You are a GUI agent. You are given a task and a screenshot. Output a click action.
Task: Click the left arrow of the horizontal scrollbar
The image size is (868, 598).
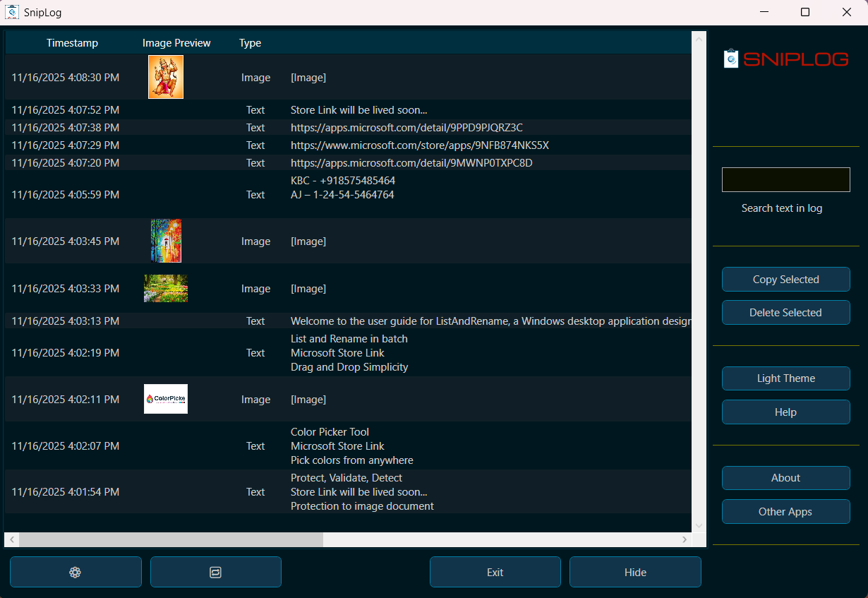coord(11,539)
